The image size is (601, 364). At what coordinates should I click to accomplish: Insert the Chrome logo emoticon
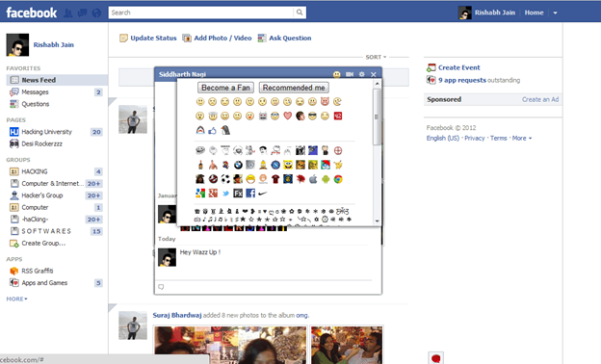point(338,179)
